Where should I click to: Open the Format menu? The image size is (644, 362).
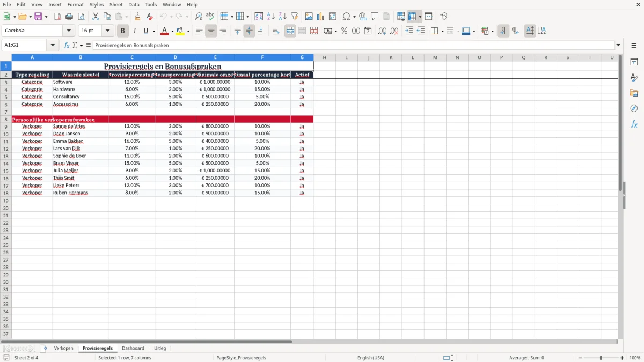tap(75, 4)
